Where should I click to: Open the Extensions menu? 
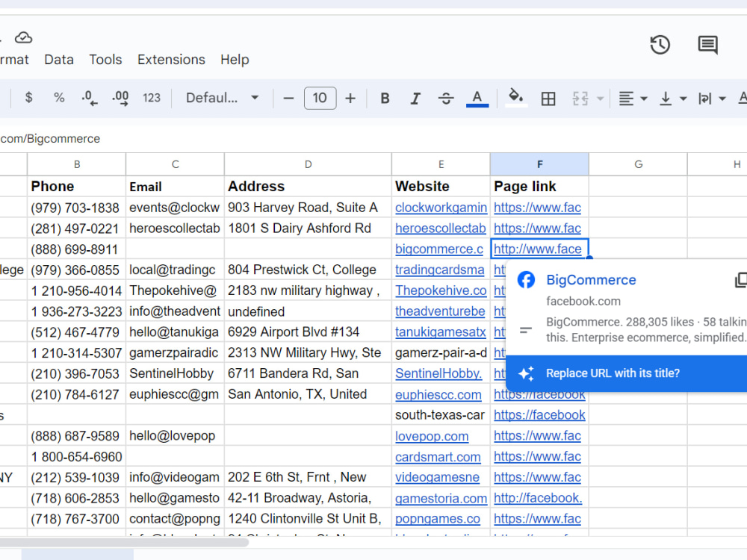171,60
